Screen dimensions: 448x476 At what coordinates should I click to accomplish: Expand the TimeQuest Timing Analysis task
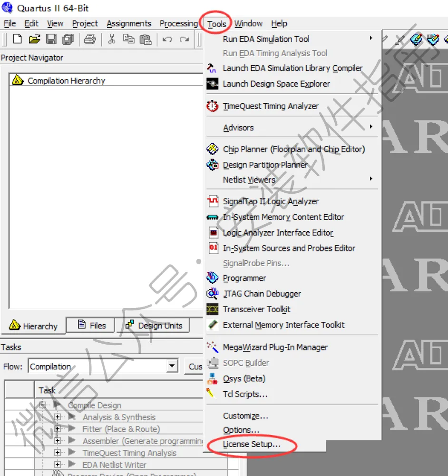[x=58, y=453]
